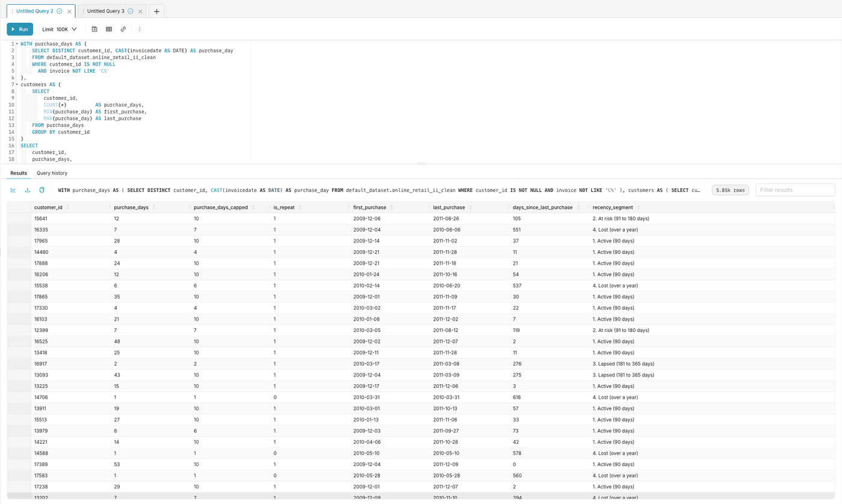Collapse the code fold at line 7

pyautogui.click(x=17, y=85)
